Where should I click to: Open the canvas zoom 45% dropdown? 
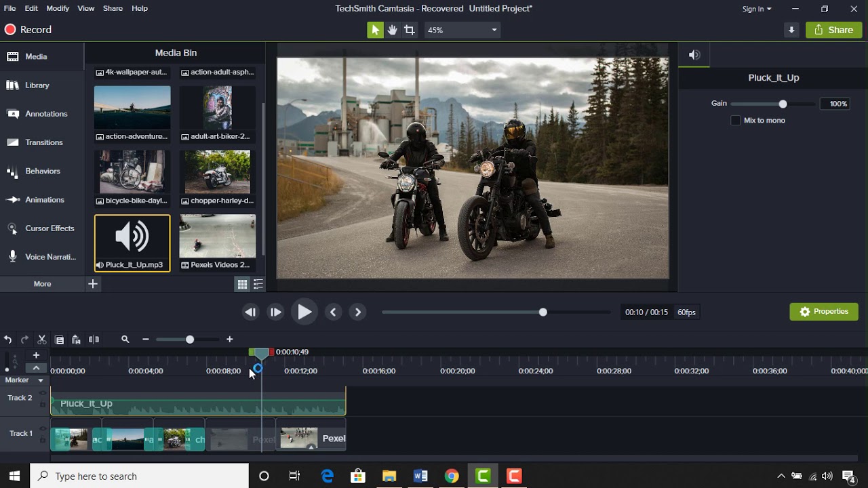point(462,30)
